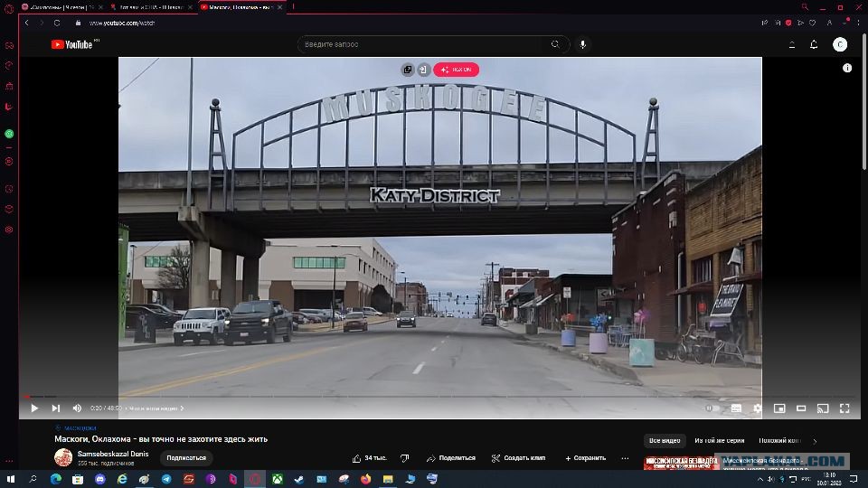The image size is (868, 488).
Task: Select the Из той же серии chip
Action: (x=719, y=440)
